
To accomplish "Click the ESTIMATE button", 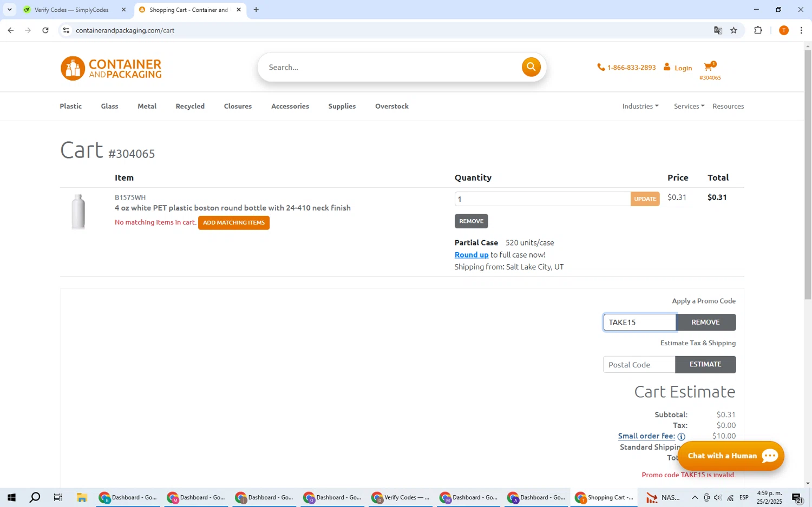I will tap(706, 365).
